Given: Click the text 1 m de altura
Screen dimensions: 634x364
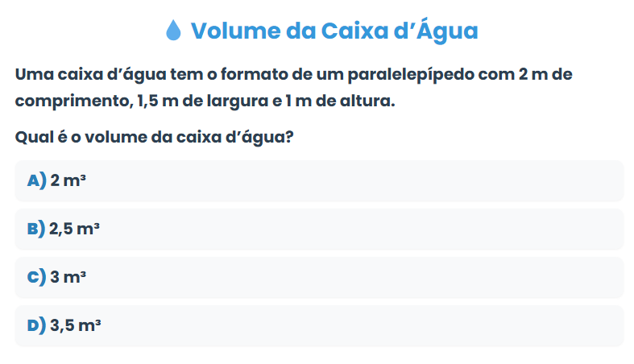Looking at the screenshot, I should pyautogui.click(x=339, y=102).
